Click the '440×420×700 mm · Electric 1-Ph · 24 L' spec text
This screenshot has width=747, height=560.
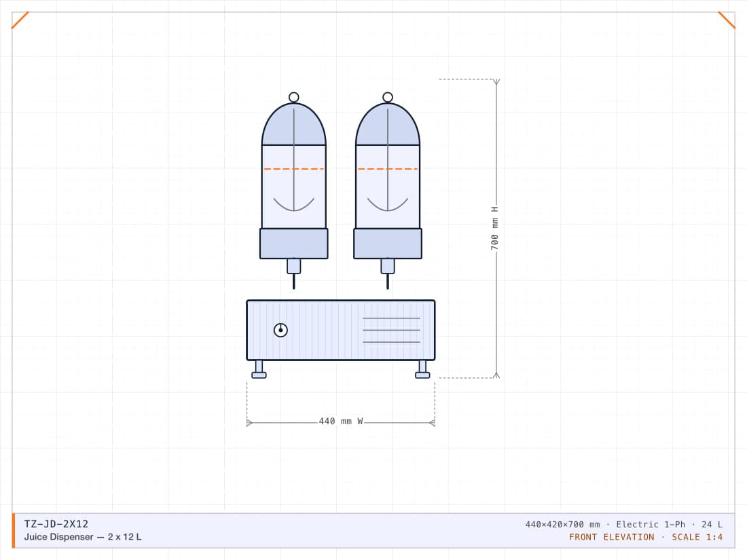click(x=623, y=524)
